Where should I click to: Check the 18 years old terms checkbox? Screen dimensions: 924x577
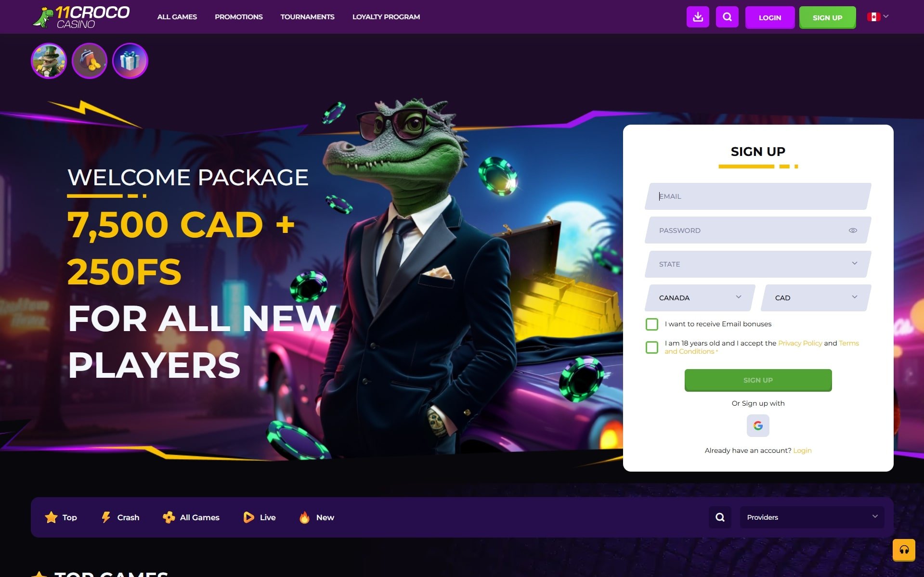point(652,347)
